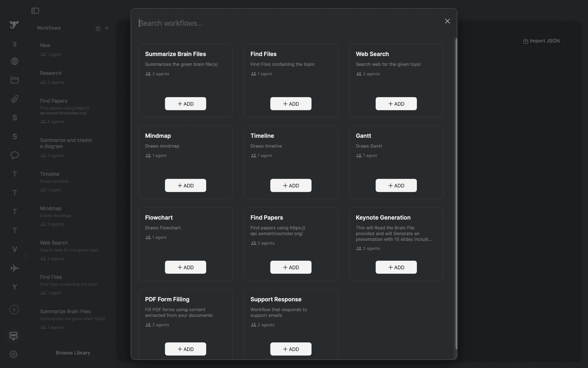
Task: Click the Workflows panel heading
Action: [49, 28]
